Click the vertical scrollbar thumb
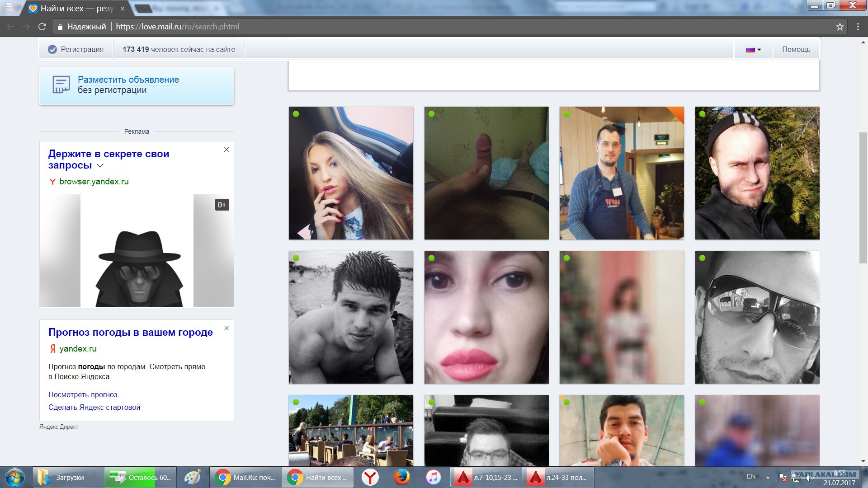Viewport: 868px width, 488px height. (863, 197)
